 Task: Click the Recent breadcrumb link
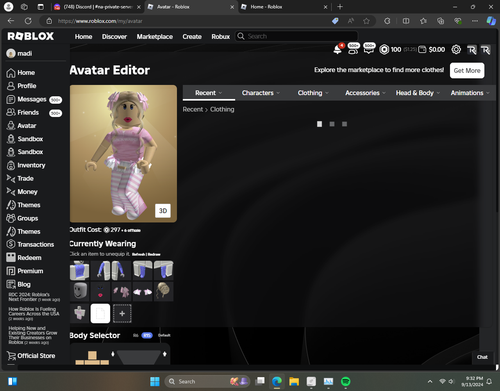(x=193, y=109)
